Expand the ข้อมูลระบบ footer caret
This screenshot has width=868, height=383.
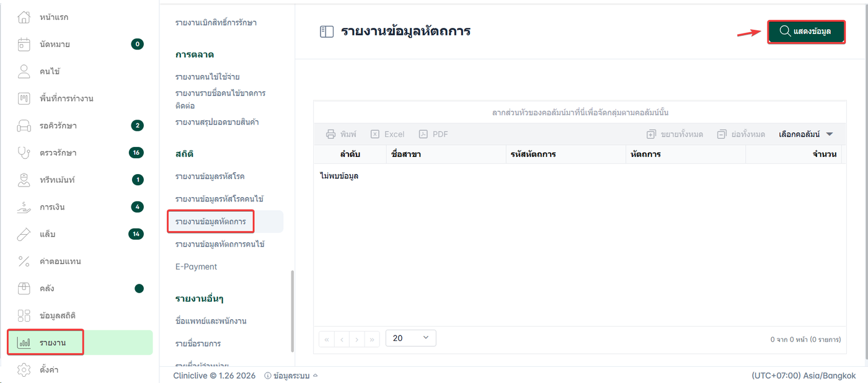[315, 376]
